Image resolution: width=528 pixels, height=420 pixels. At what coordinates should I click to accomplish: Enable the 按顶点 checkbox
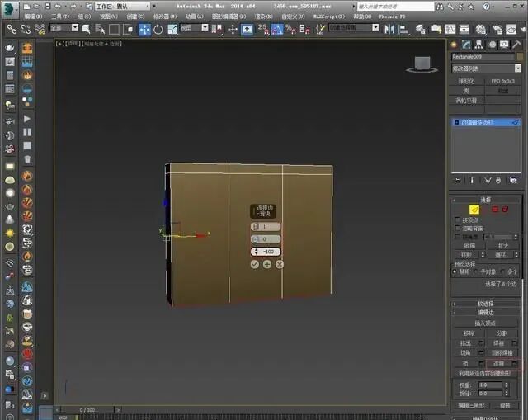click(457, 219)
